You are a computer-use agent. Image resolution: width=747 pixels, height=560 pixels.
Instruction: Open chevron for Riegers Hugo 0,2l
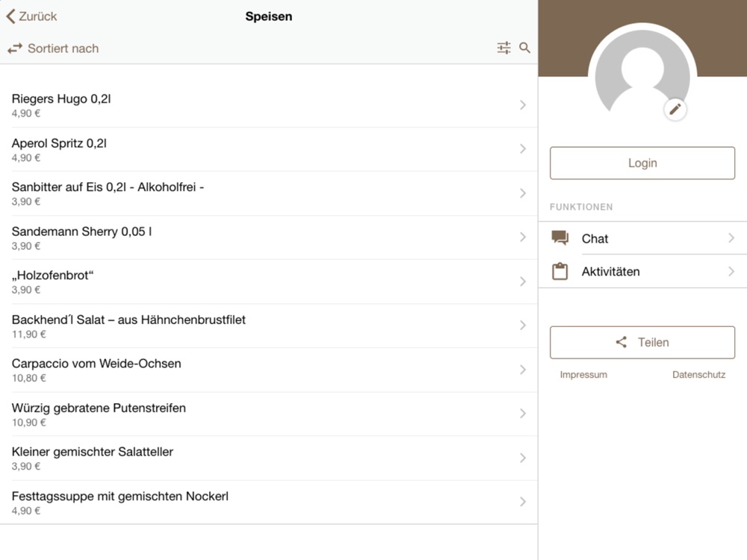(523, 105)
